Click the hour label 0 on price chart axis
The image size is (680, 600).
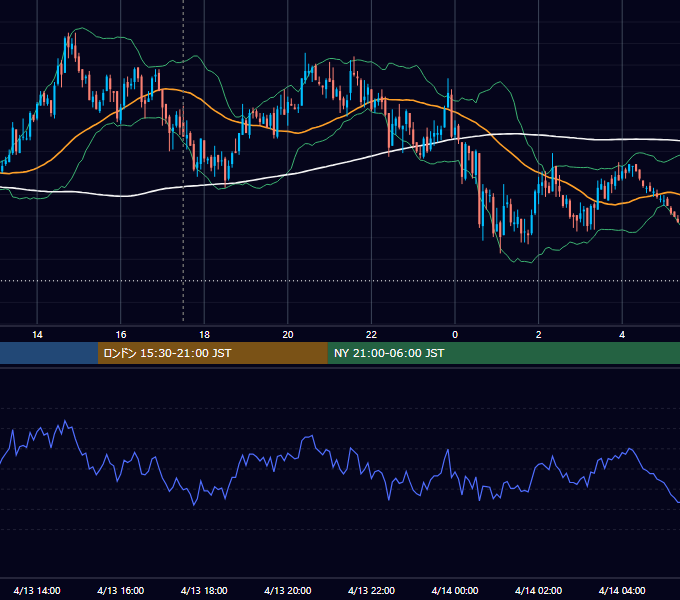pyautogui.click(x=455, y=335)
